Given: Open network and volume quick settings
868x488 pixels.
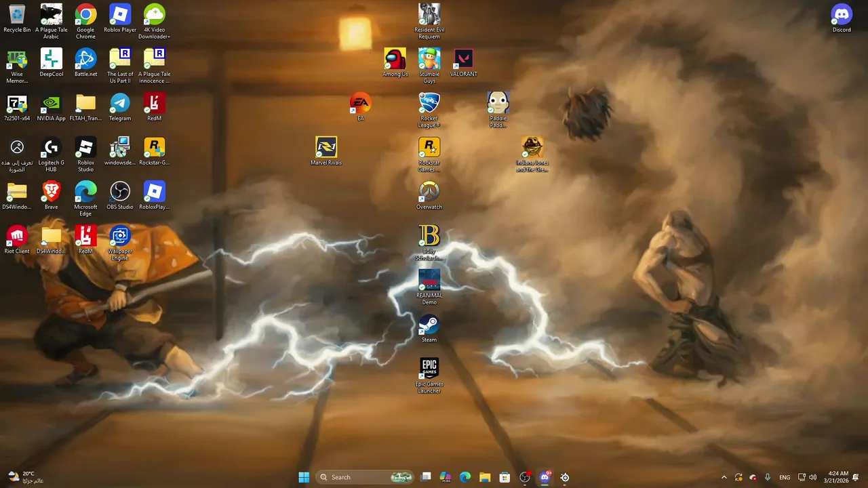Looking at the screenshot, I should tap(807, 477).
